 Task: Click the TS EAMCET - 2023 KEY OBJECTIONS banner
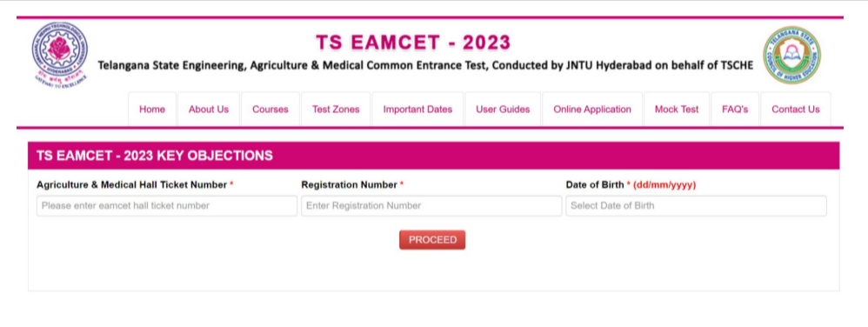click(433, 156)
